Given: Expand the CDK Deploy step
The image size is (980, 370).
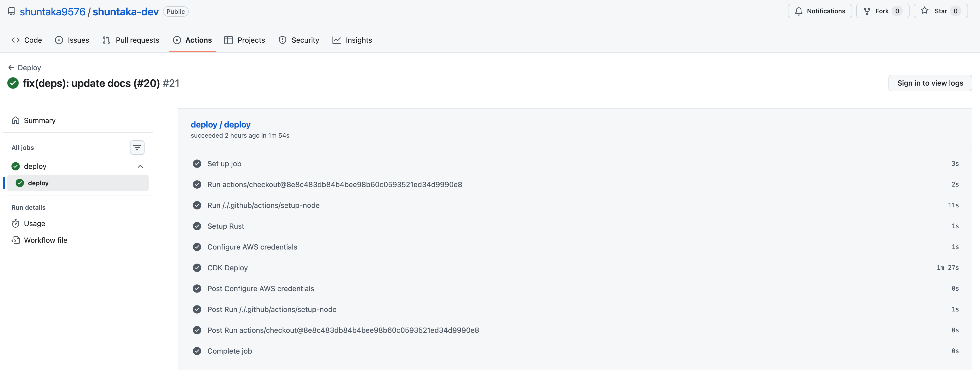Looking at the screenshot, I should tap(227, 268).
